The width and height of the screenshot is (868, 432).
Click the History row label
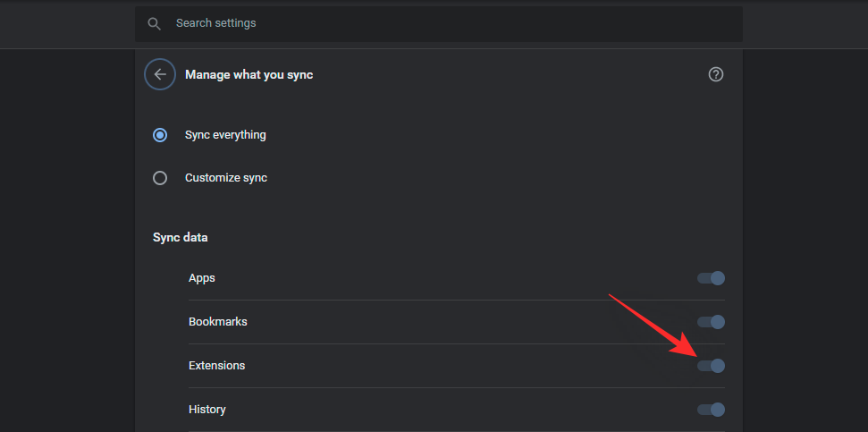tap(206, 410)
